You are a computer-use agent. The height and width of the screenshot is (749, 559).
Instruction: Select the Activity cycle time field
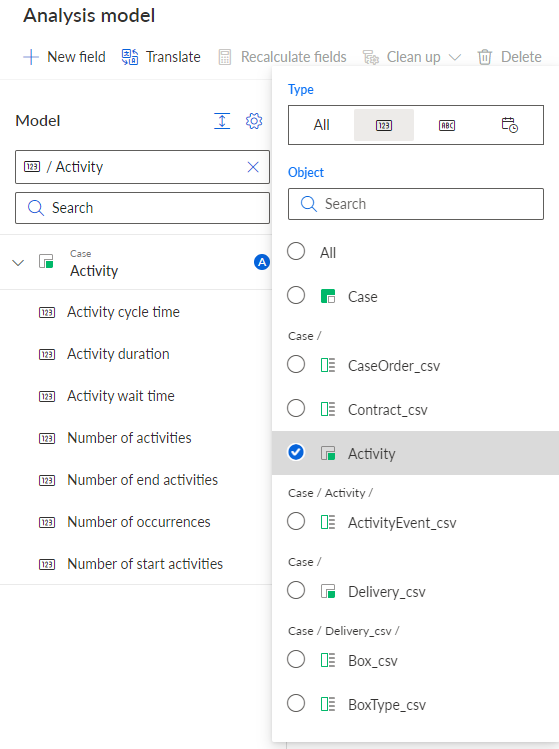pyautogui.click(x=136, y=312)
